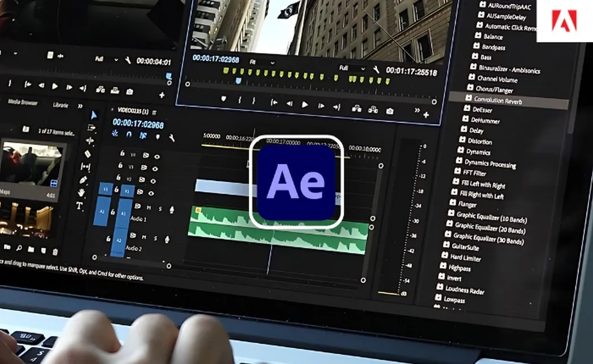Select the Razor tool
This screenshot has height=364, width=593.
88,154
